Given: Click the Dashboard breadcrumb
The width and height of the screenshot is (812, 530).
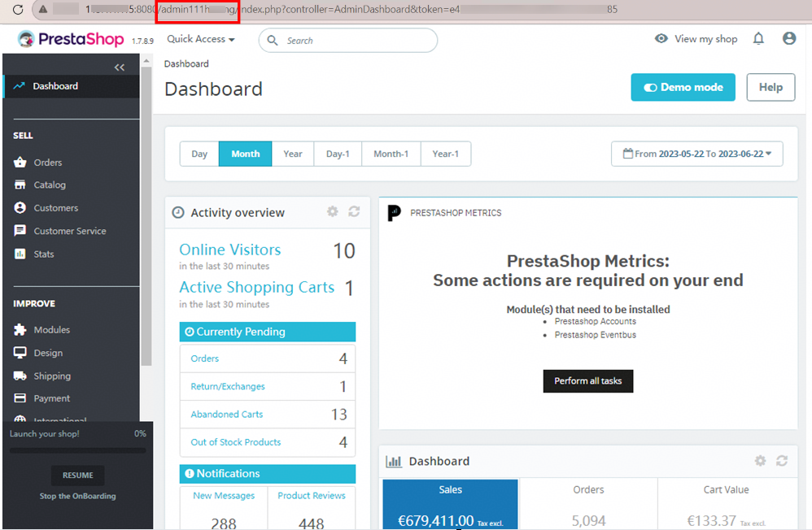Looking at the screenshot, I should [x=186, y=63].
